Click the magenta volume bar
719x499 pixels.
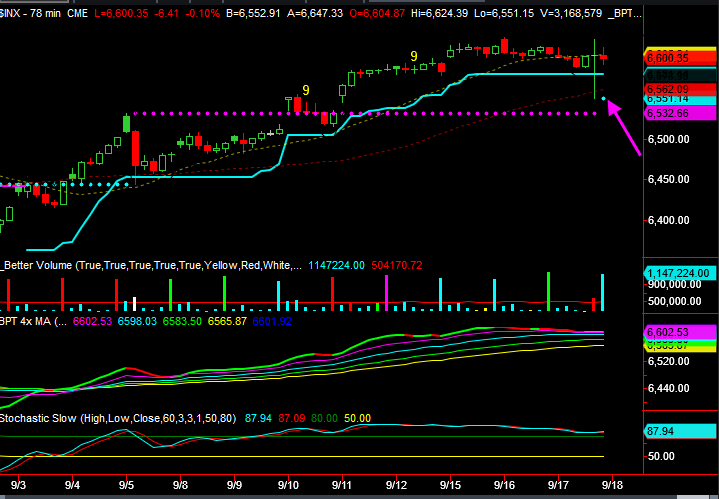coord(386,291)
